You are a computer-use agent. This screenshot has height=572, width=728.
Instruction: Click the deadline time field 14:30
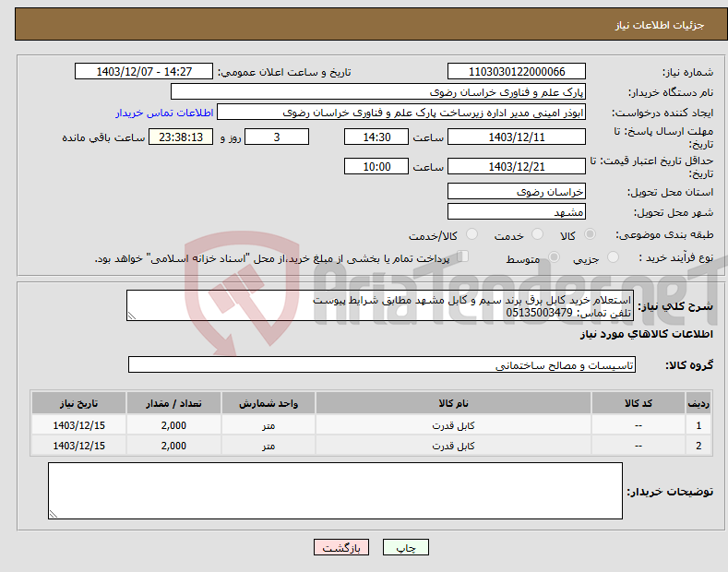point(376,137)
